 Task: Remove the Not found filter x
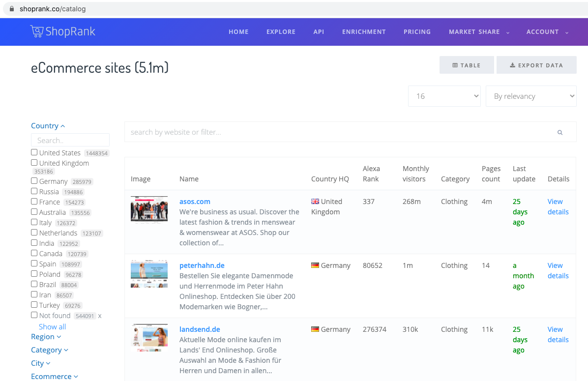click(100, 316)
